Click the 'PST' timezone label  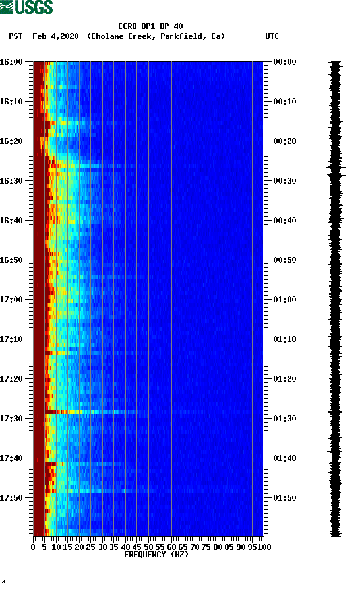[16, 36]
